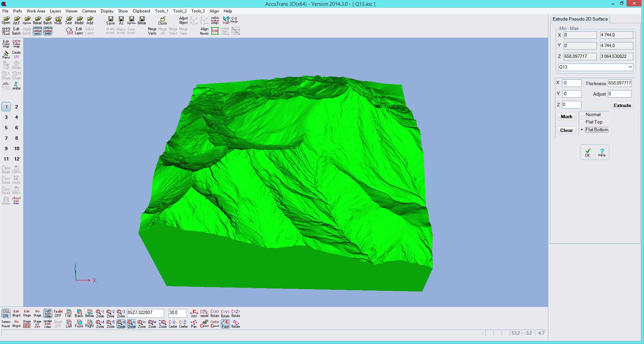Click the Add file icon

point(90,21)
